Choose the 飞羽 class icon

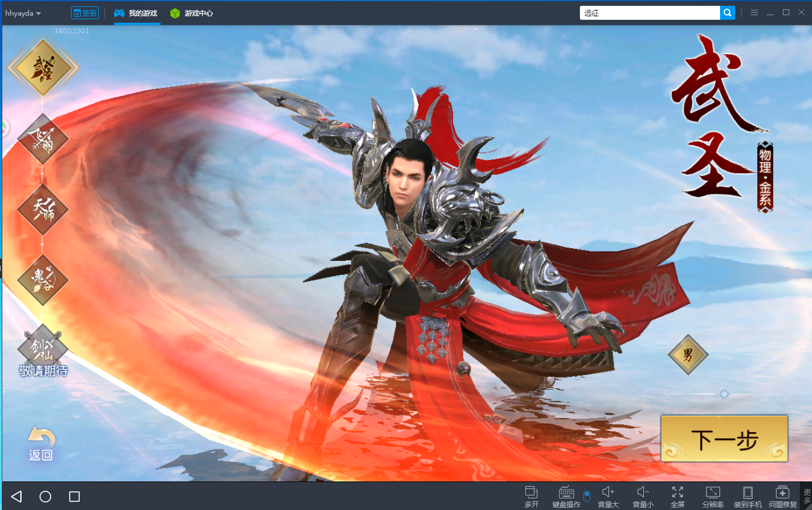(x=43, y=140)
